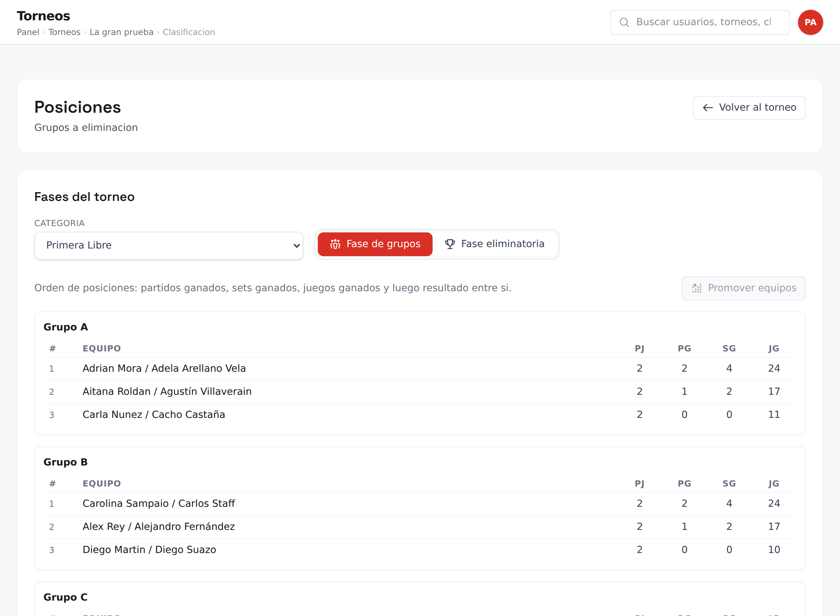Click the Promover equipos icon
The height and width of the screenshot is (616, 840).
pos(697,288)
